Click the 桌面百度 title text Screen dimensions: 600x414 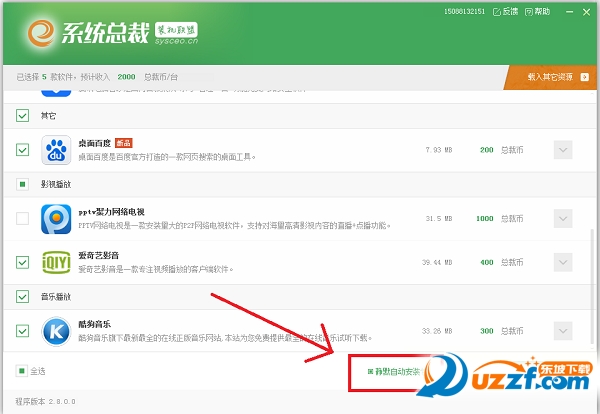95,143
